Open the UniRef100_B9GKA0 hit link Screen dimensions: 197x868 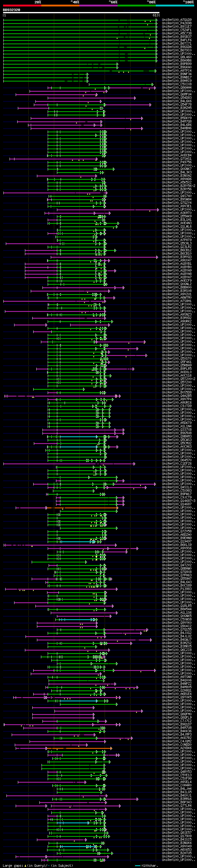177,67
